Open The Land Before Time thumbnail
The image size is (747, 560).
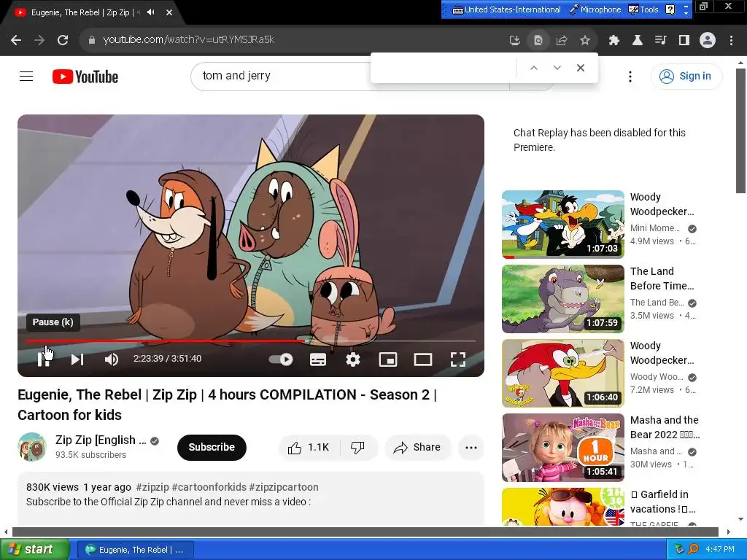click(563, 298)
